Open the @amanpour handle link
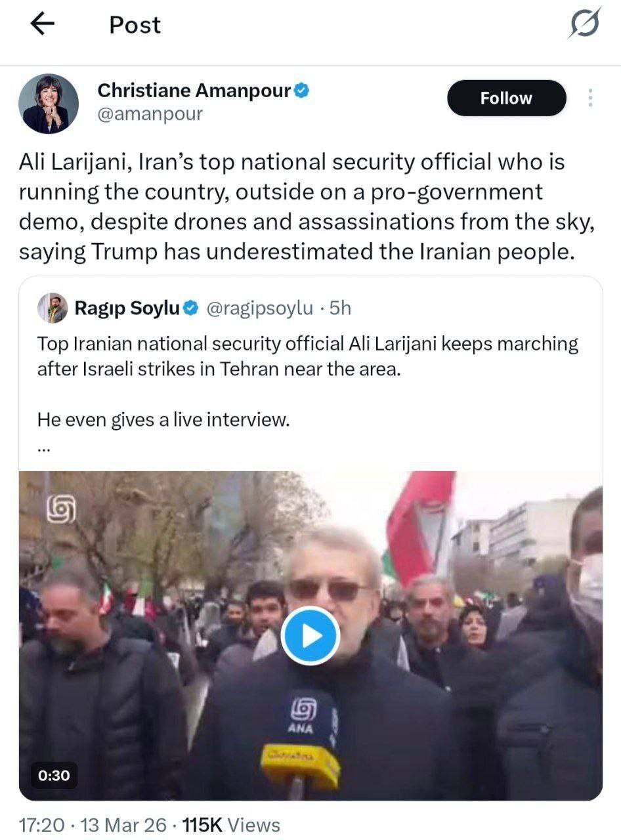The image size is (621, 840). pyautogui.click(x=150, y=114)
